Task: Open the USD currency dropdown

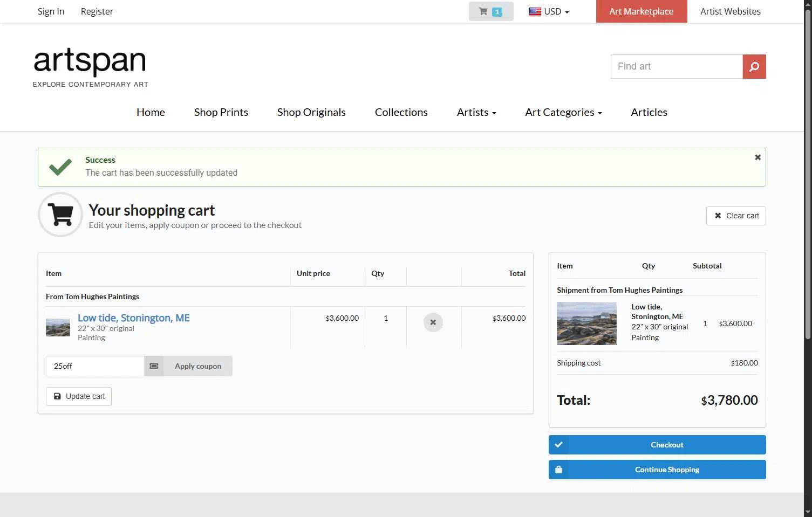Action: (x=549, y=11)
